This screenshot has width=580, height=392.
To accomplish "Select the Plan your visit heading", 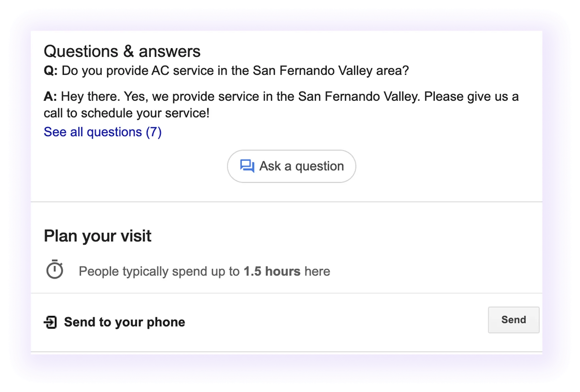I will (x=98, y=235).
